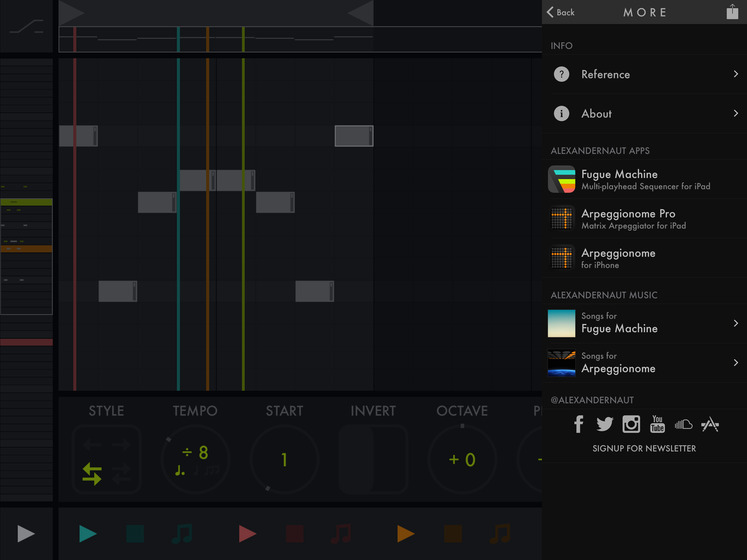Tap the Instagram icon
This screenshot has width=747, height=560.
coord(631,424)
